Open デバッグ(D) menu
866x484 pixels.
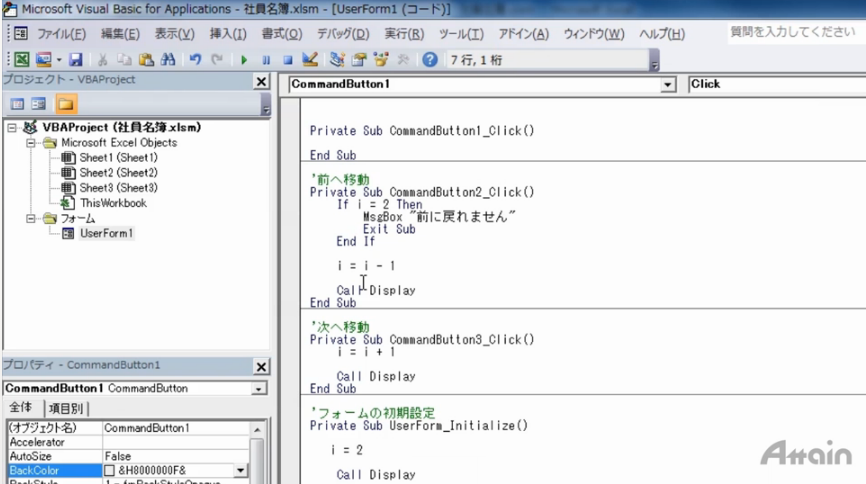coord(343,34)
